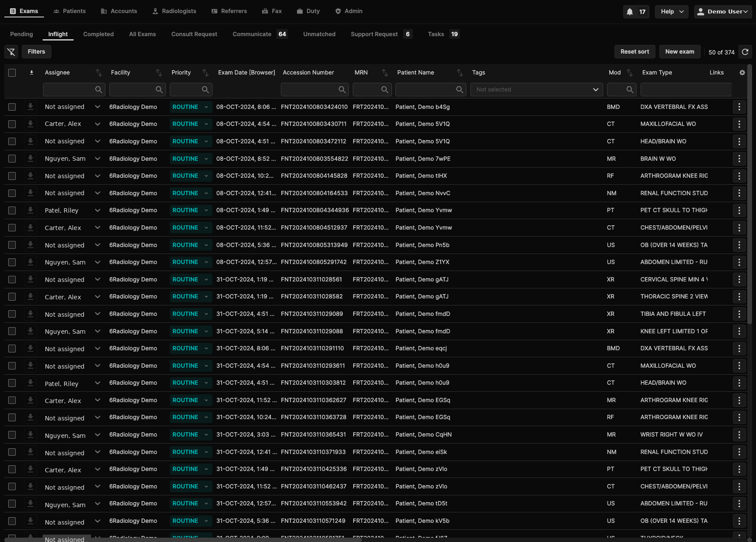Image resolution: width=756 pixels, height=542 pixels.
Task: Download the exam FNT2024100803554822
Action: coord(30,159)
